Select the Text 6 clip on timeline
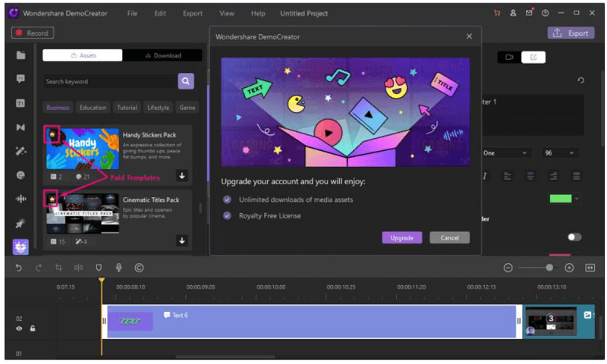 312,322
